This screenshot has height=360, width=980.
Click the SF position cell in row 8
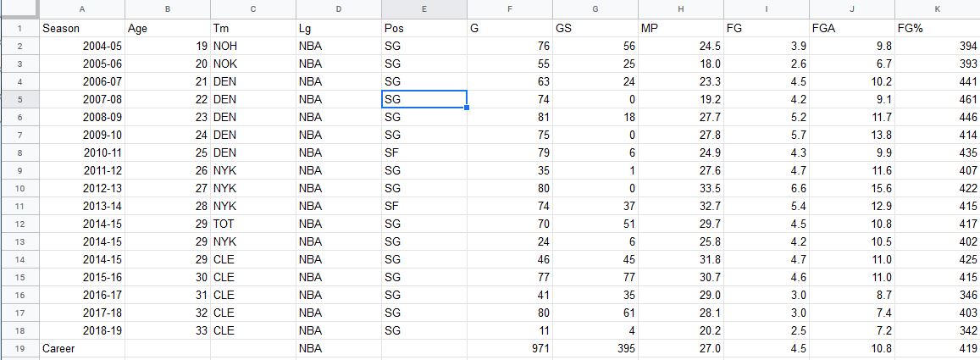tap(424, 152)
